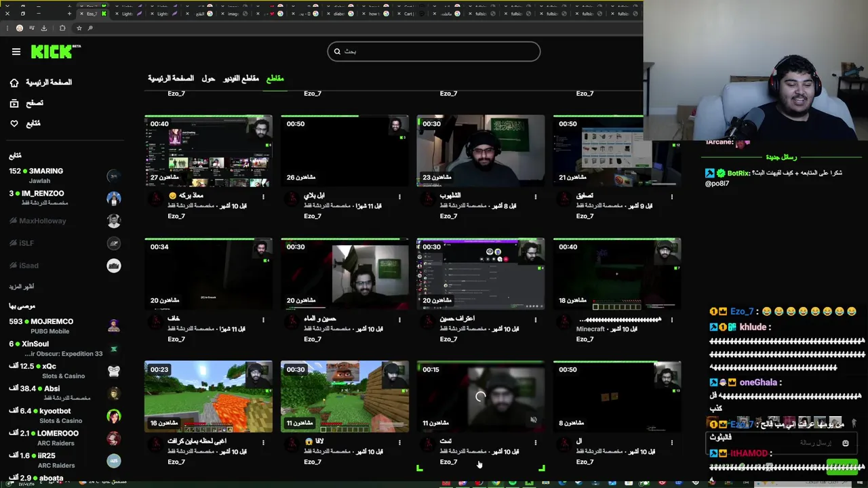868x488 pixels.
Task: Open the Kick hamburger sidebar menu
Action: (16, 52)
